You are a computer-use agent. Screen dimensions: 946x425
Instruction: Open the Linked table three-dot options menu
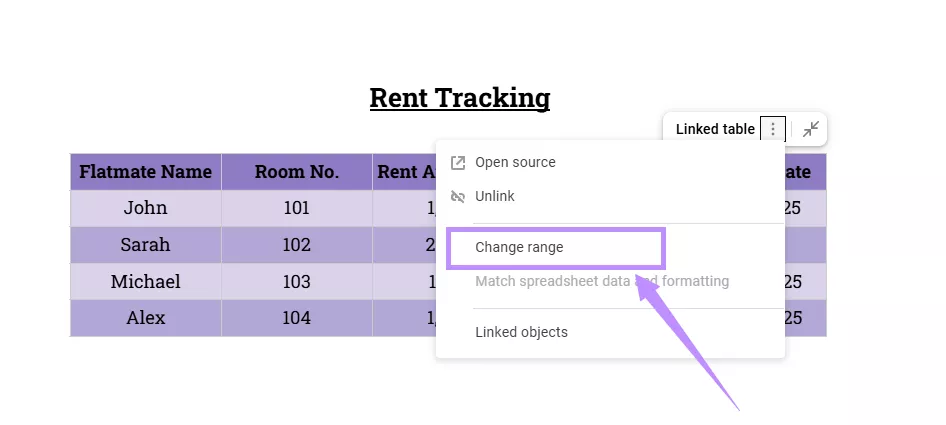[772, 129]
